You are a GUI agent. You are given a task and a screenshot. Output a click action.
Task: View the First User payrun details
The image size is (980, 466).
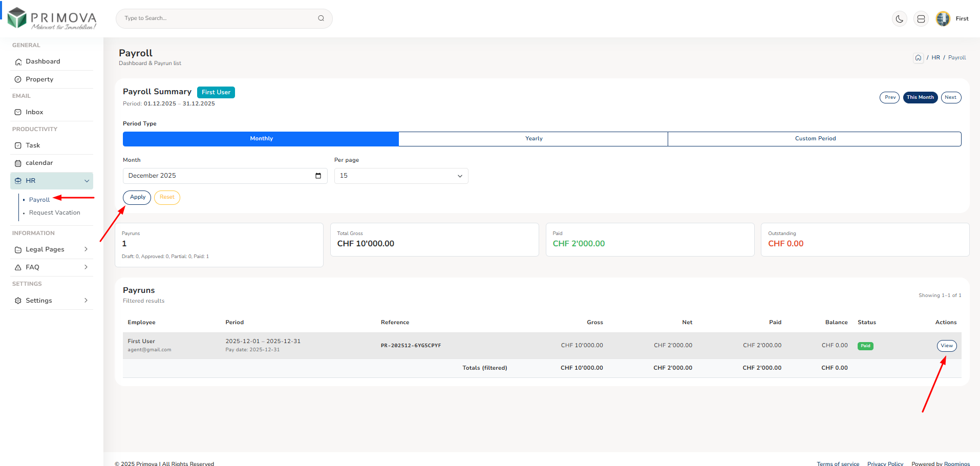946,346
